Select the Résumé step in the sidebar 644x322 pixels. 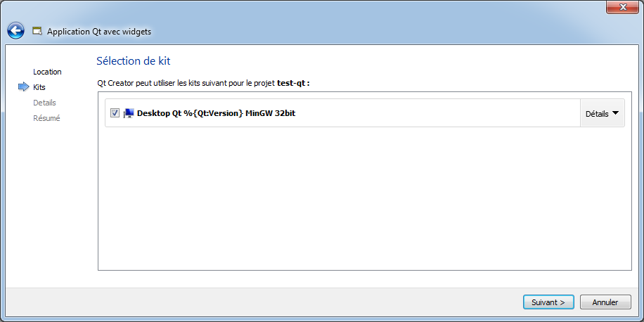coord(46,118)
